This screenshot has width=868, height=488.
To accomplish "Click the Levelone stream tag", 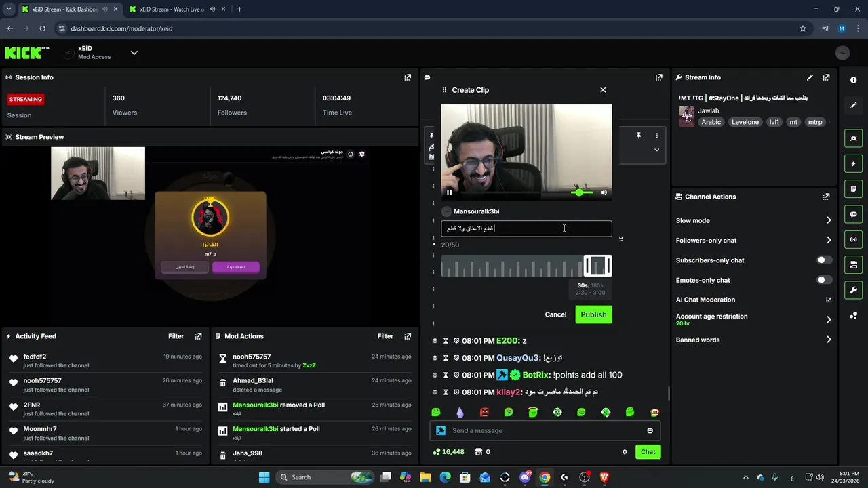I will (745, 122).
